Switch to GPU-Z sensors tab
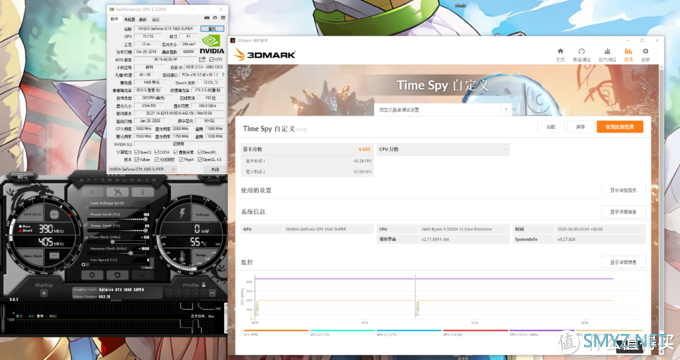The image size is (680, 360). 129,19
